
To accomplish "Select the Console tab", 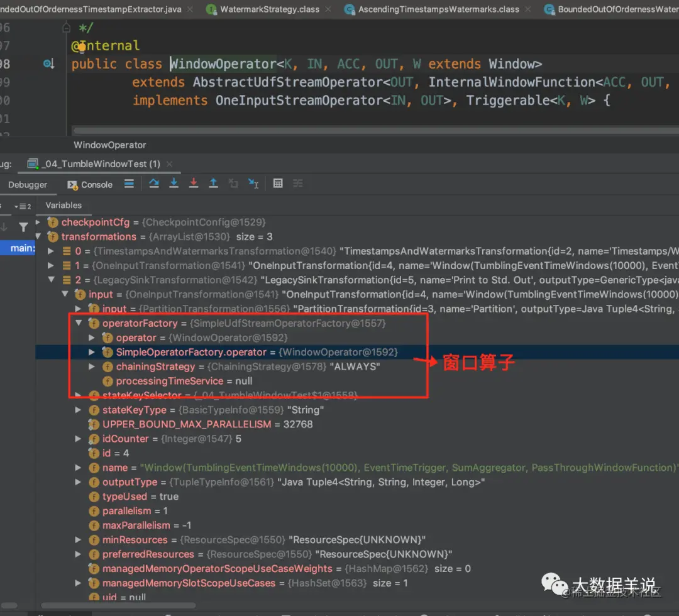I will [x=90, y=185].
